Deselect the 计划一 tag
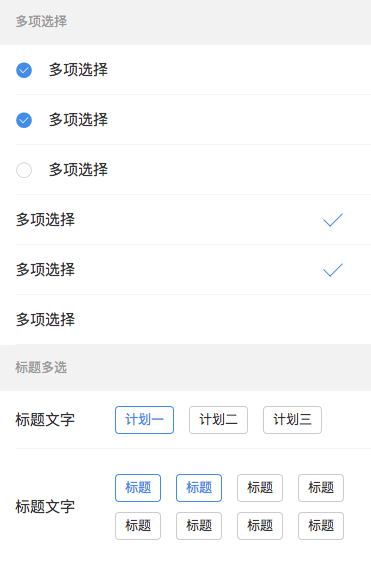The width and height of the screenshot is (371, 563). point(144,420)
